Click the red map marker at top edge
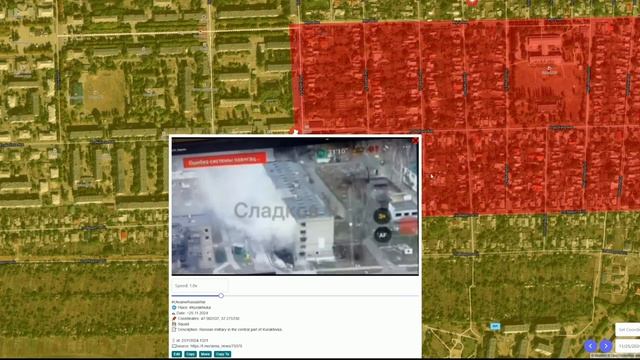Image resolution: width=640 pixels, height=360 pixels. [x=472, y=2]
